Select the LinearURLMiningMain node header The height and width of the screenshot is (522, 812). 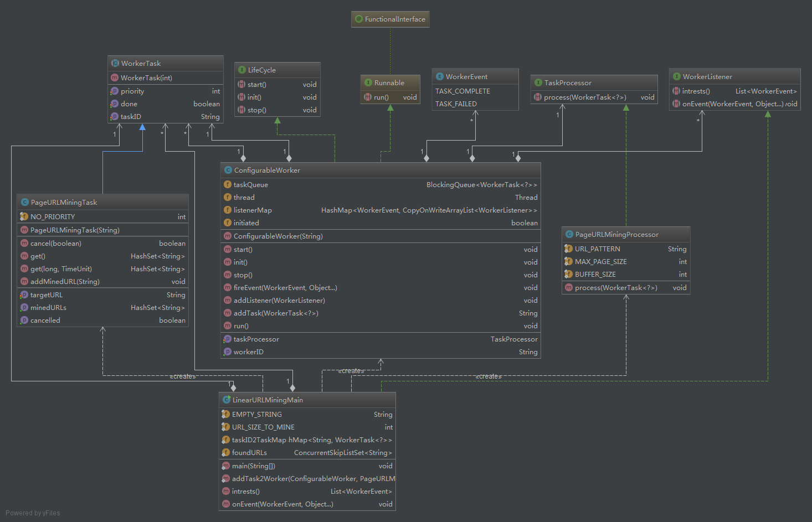(x=307, y=400)
